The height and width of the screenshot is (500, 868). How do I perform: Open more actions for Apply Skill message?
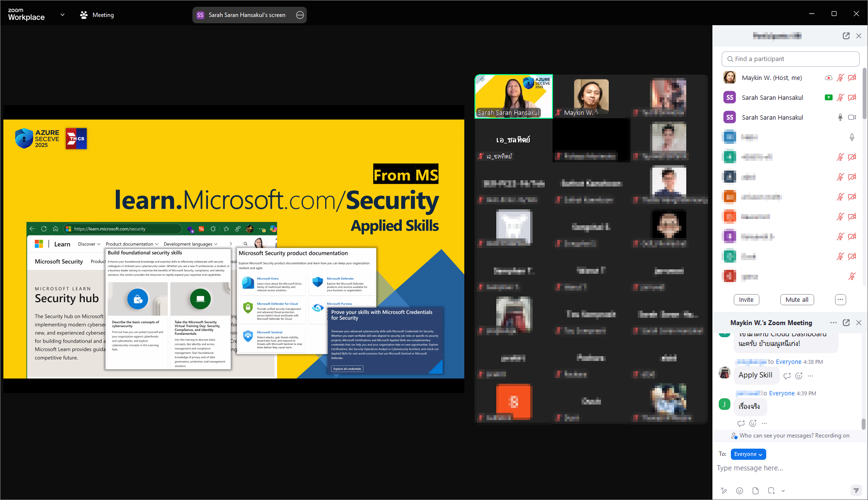tap(810, 375)
